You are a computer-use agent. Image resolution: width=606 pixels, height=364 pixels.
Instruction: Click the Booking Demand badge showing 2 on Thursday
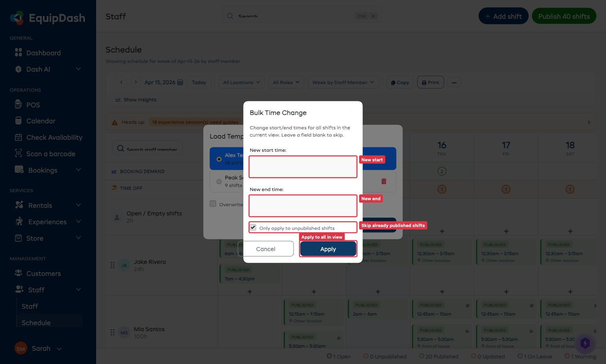pos(442,171)
